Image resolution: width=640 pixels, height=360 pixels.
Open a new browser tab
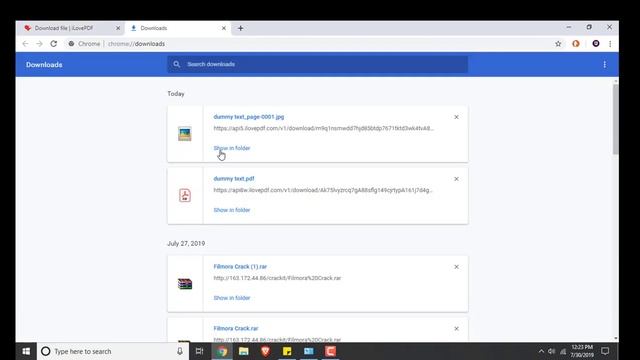(x=240, y=28)
